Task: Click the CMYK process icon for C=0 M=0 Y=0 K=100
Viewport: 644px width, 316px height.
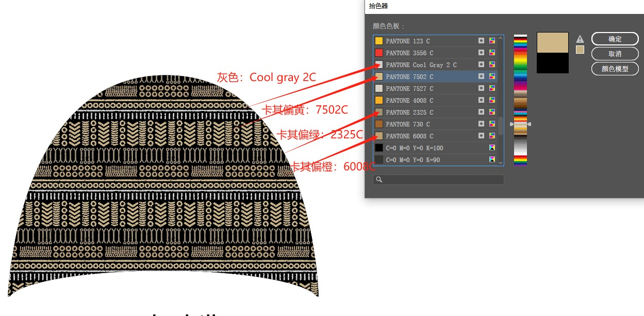Action: pos(492,148)
